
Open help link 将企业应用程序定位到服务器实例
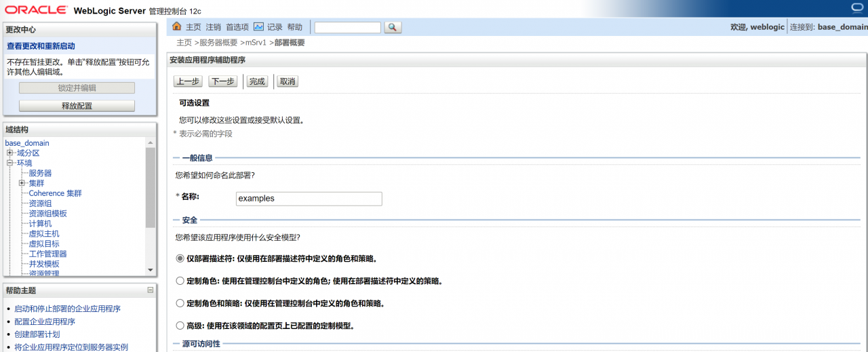(71, 347)
